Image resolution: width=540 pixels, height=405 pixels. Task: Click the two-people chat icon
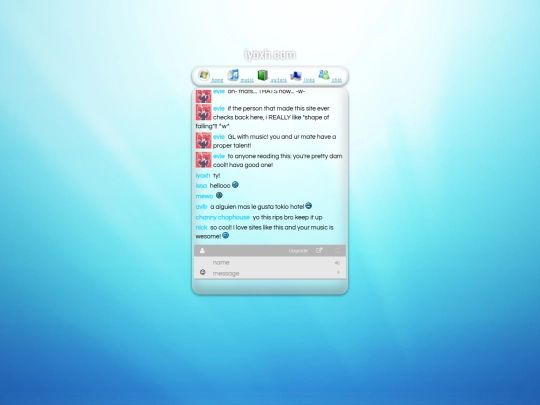pos(324,75)
